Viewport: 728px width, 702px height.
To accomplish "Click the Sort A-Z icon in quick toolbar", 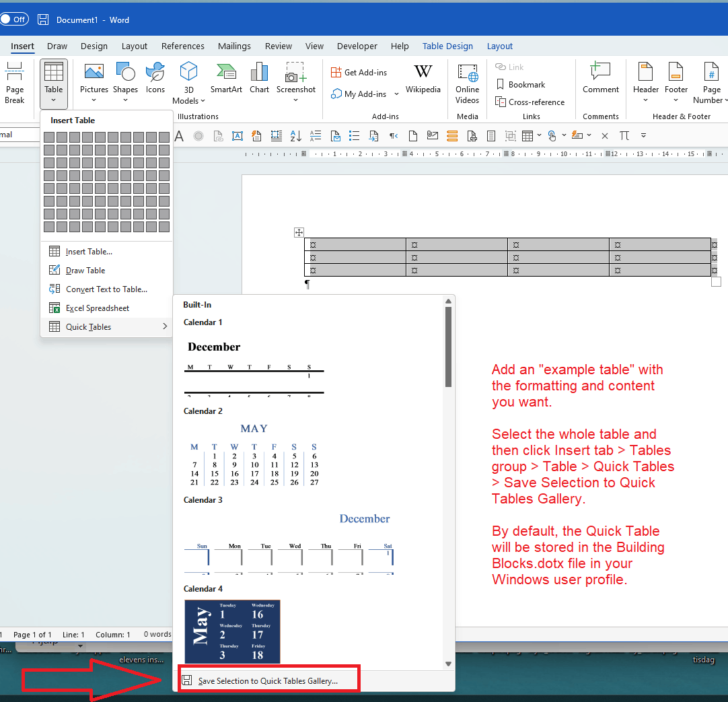I will pos(296,136).
